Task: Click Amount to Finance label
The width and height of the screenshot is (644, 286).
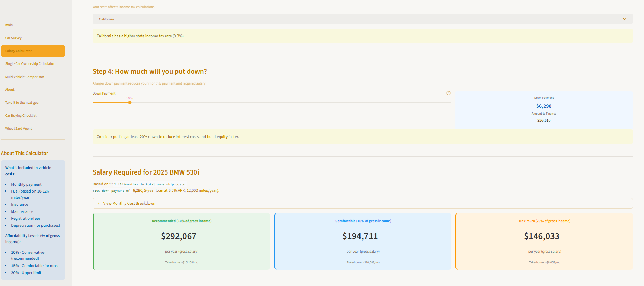Action: 544,114
